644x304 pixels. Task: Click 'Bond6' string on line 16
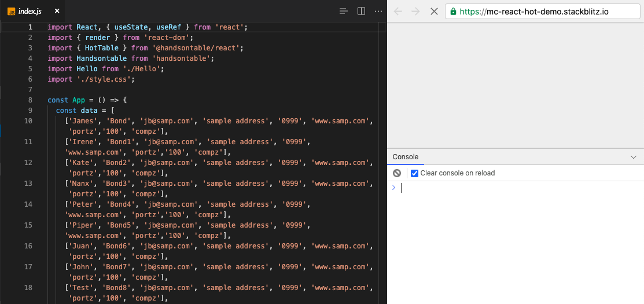point(116,246)
